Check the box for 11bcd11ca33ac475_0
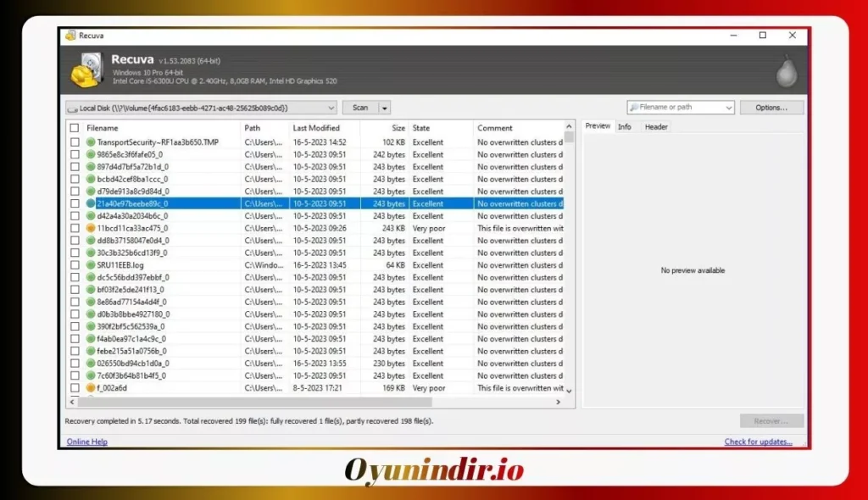 pos(75,228)
